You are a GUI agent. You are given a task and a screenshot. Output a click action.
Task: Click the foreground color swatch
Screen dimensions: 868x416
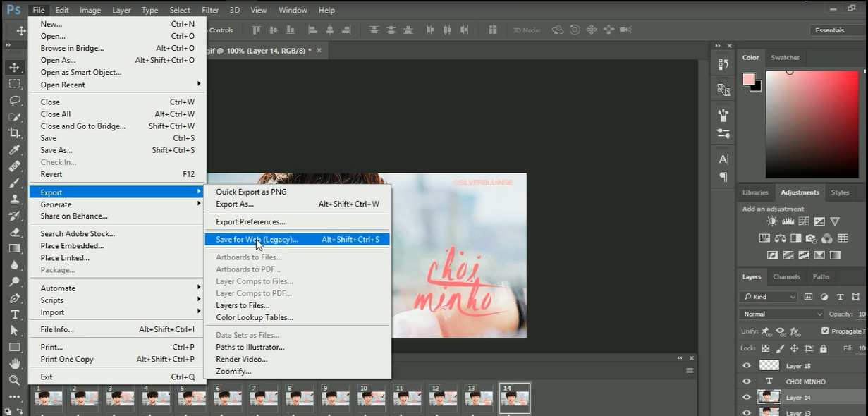[749, 79]
